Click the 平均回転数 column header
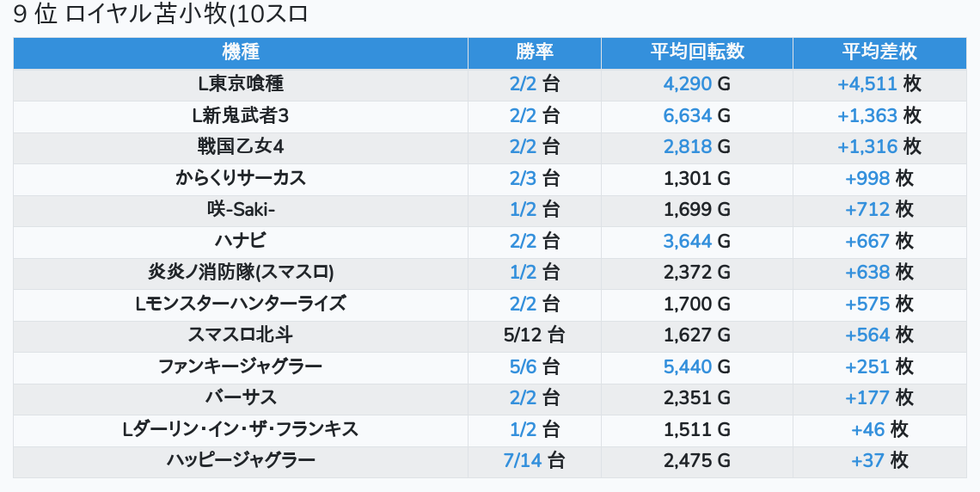 coord(696,52)
